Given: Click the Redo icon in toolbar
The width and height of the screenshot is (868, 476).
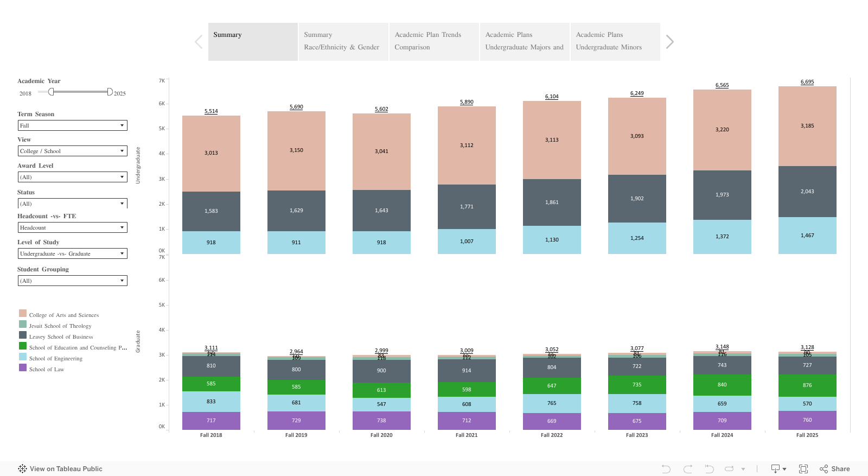Looking at the screenshot, I should click(x=688, y=469).
